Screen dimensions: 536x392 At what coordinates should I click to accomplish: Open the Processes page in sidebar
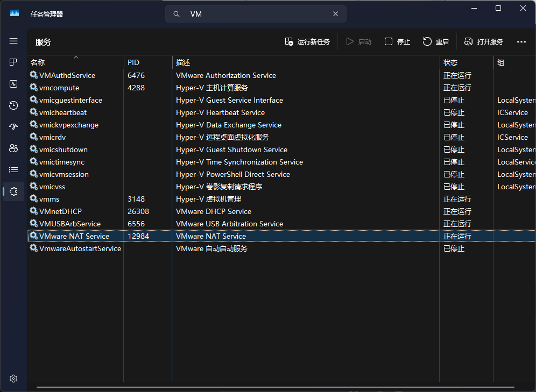[x=13, y=62]
